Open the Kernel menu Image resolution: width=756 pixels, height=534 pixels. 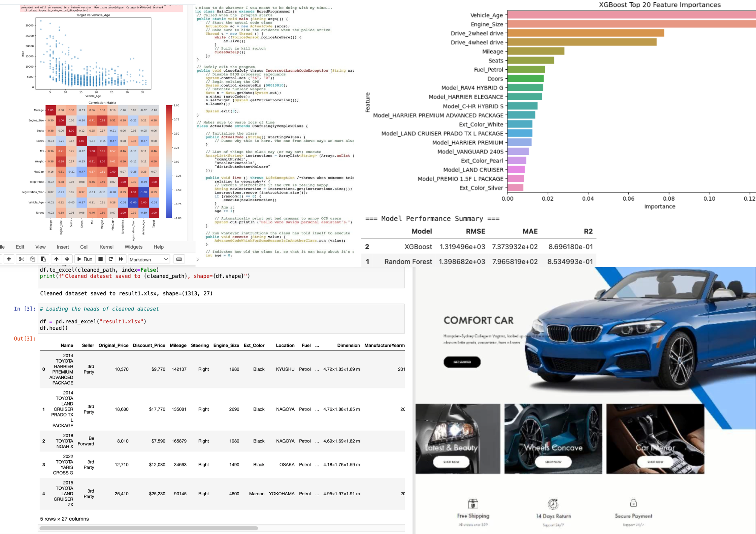coord(106,247)
